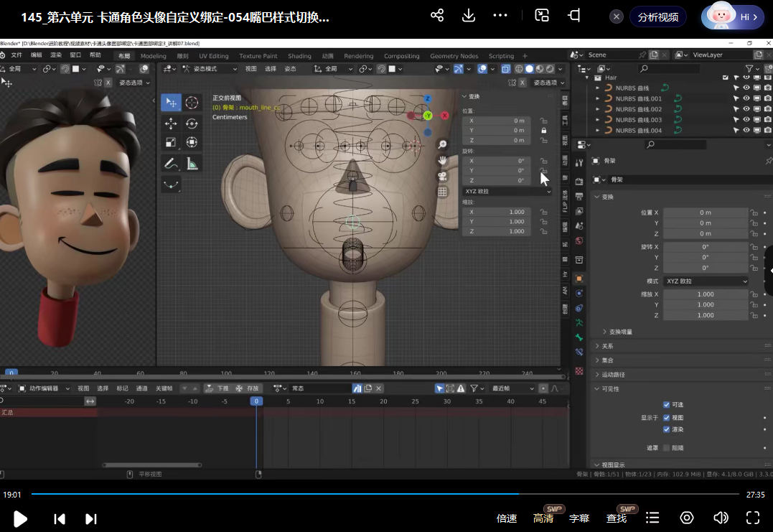Toggle camera view with the camera icon
The width and height of the screenshot is (773, 532).
(x=443, y=176)
